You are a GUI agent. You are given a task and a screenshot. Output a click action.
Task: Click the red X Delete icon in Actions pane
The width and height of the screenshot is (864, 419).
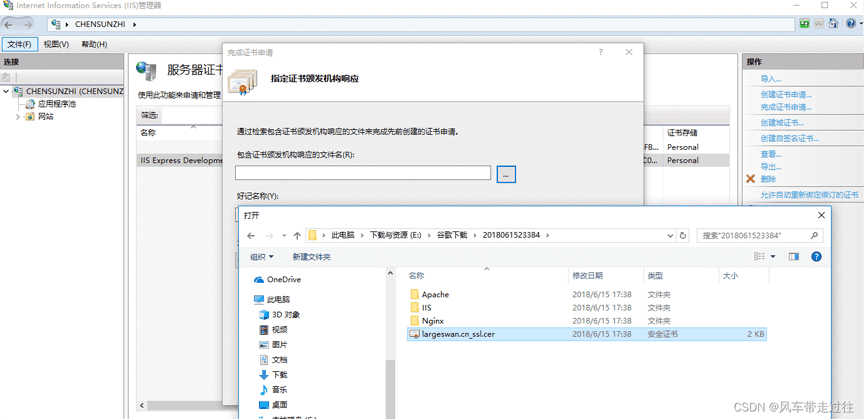pyautogui.click(x=750, y=179)
